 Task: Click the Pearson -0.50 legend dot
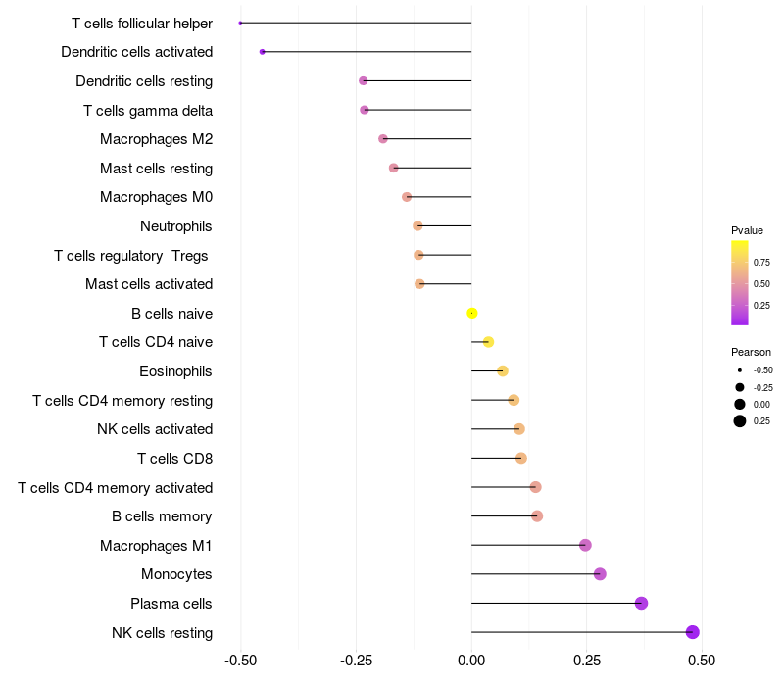point(740,370)
